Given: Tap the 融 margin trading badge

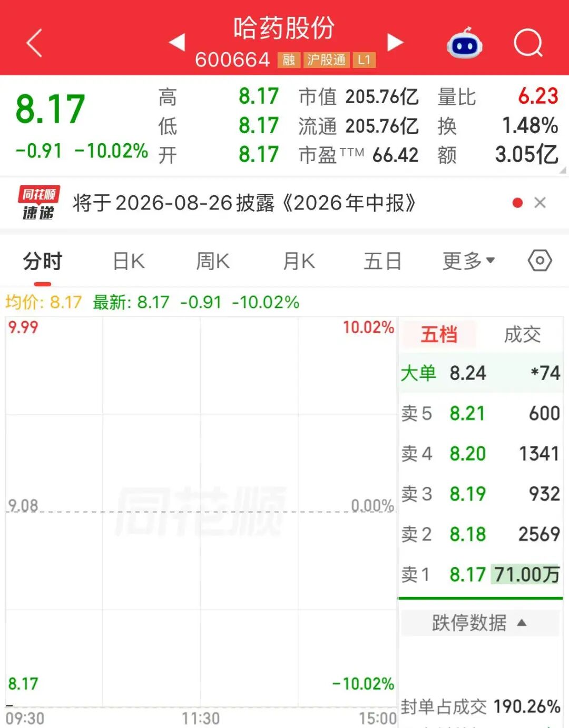Looking at the screenshot, I should point(289,60).
